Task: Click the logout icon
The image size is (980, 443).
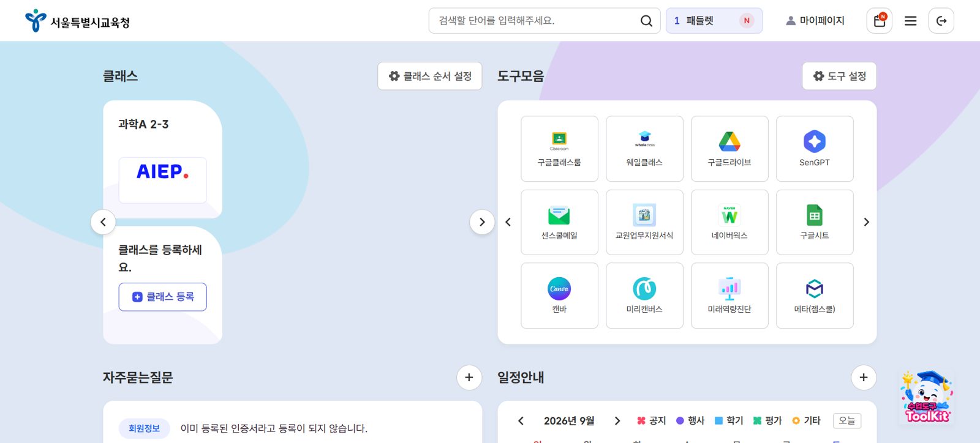Action: 941,21
